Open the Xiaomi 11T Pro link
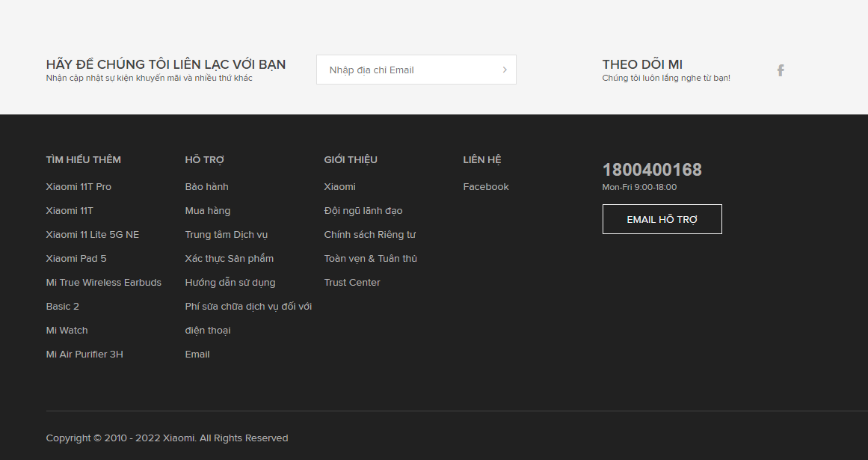Screen dimensions: 868x460 click(79, 186)
